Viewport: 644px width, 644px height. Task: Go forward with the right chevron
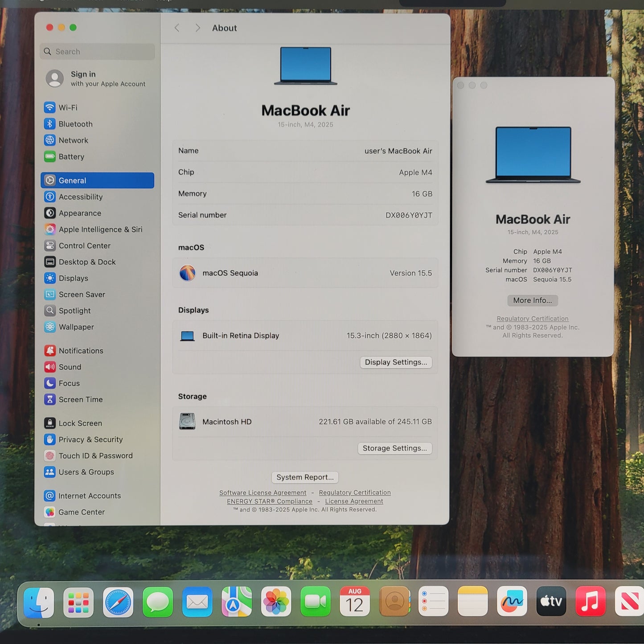point(197,28)
